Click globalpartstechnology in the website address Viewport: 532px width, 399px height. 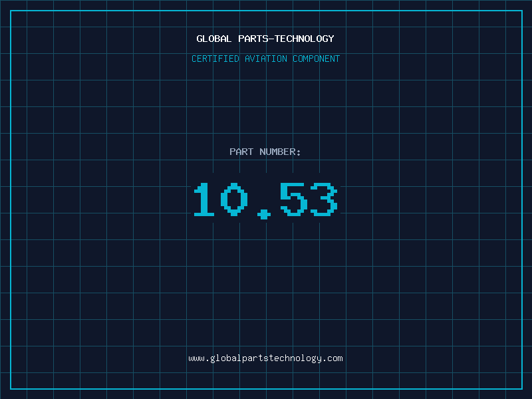[265, 358]
